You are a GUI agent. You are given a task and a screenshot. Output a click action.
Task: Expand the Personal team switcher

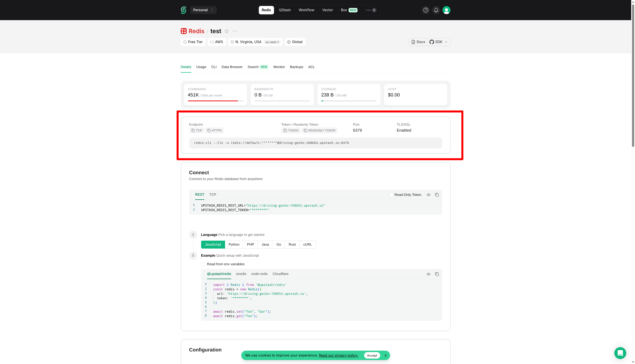[203, 10]
